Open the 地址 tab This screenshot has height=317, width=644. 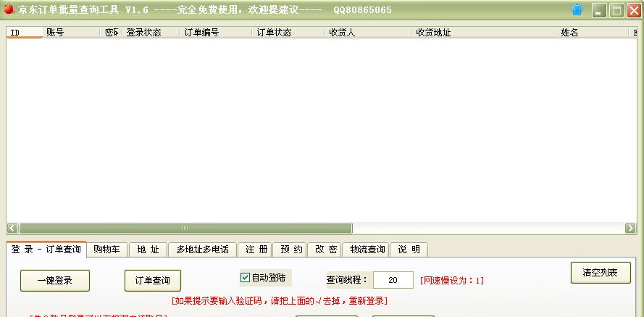(x=148, y=250)
